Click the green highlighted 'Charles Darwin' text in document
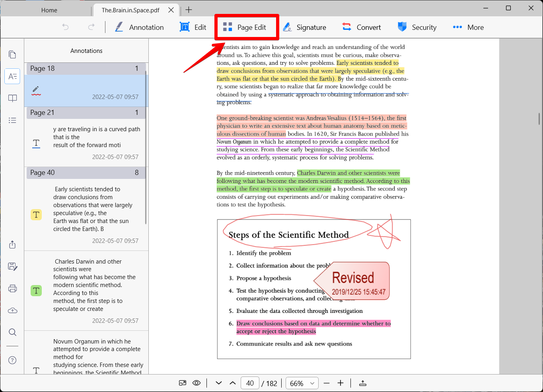543x392 pixels. point(348,173)
